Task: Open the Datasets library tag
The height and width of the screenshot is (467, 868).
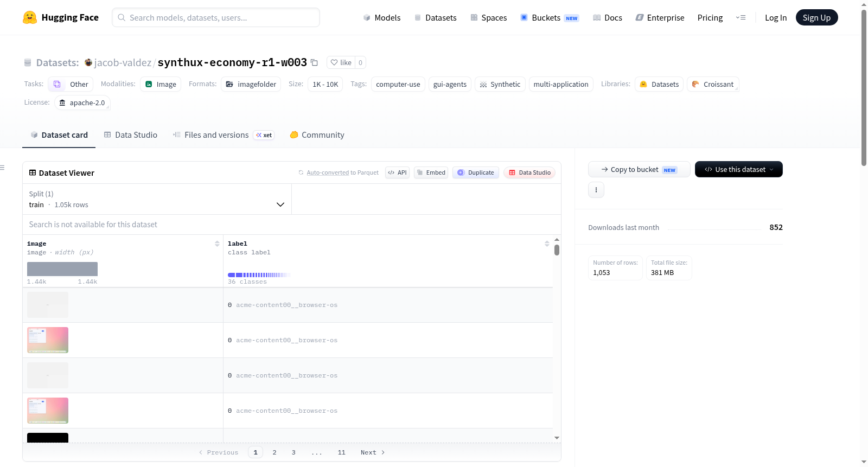Action: pos(659,84)
